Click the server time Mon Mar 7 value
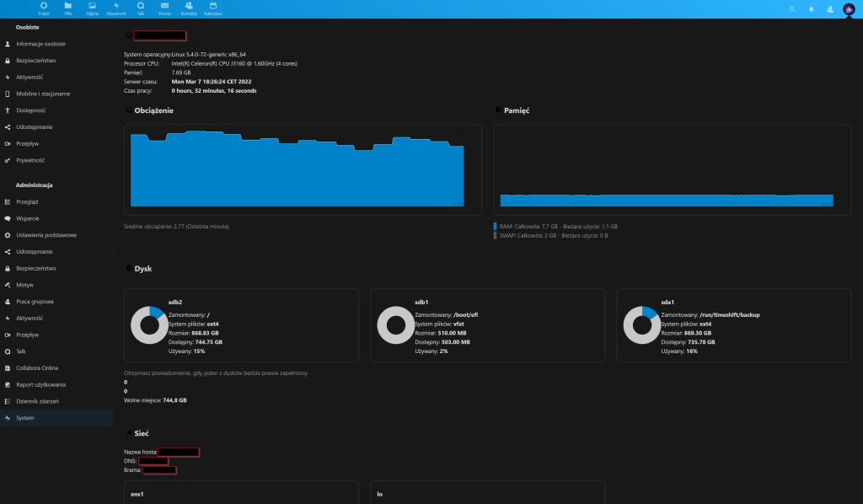Image resolution: width=863 pixels, height=504 pixels. click(212, 82)
